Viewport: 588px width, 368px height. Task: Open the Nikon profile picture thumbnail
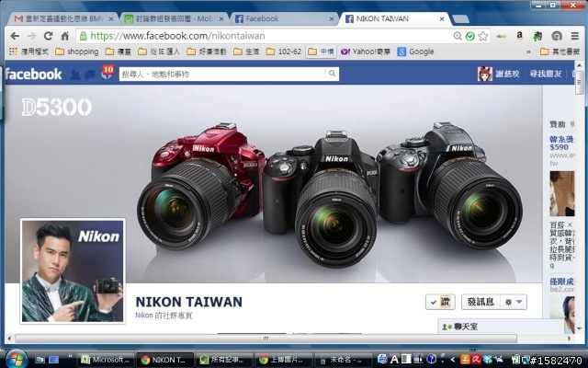click(x=73, y=271)
